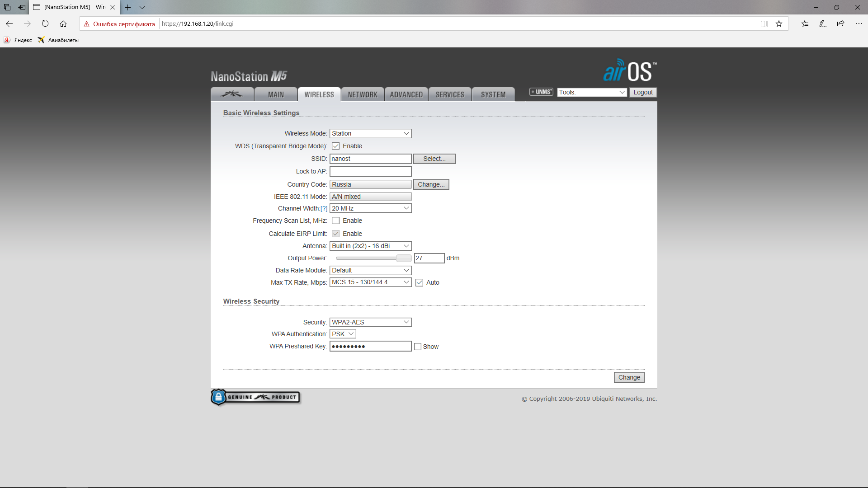Open browser settings and more menu

859,24
